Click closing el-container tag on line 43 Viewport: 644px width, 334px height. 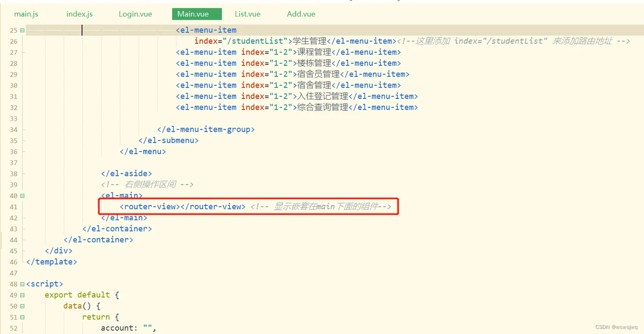(117, 229)
